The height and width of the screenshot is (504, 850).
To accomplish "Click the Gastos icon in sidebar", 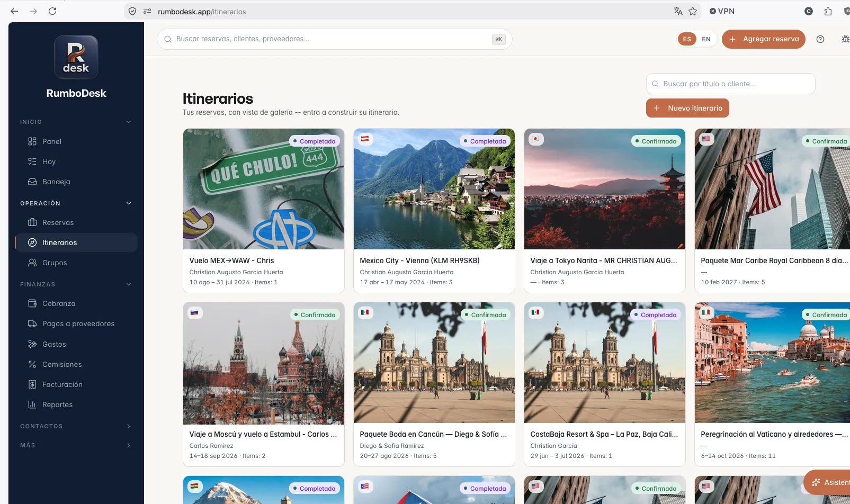I will pos(32,344).
